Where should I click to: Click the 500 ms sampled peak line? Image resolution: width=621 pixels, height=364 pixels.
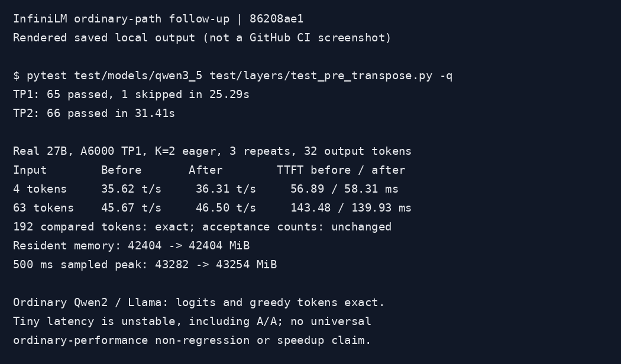pyautogui.click(x=145, y=265)
